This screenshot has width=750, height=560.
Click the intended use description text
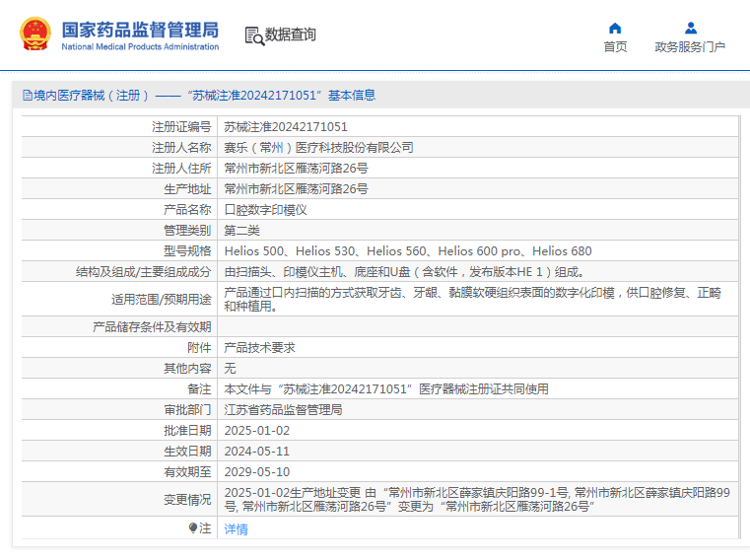473,299
